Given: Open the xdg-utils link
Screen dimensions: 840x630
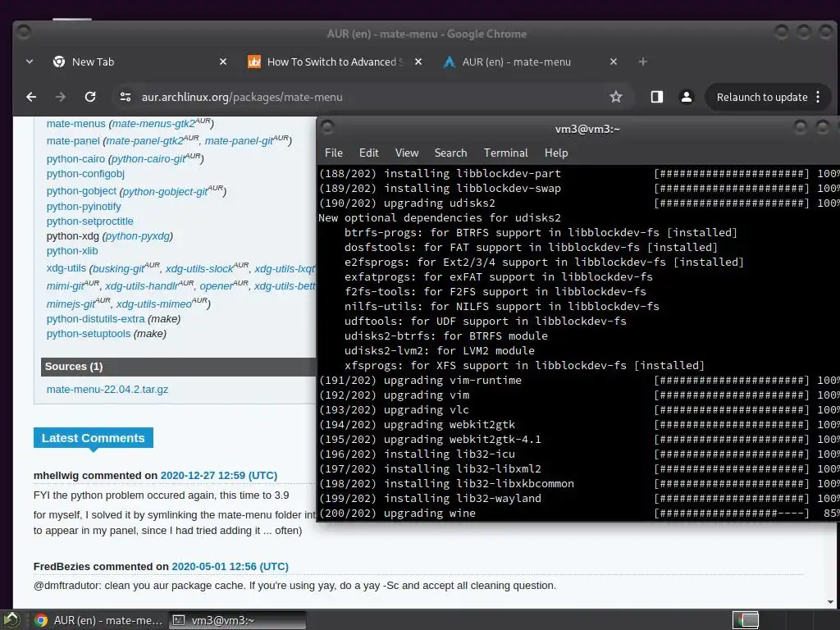Looking at the screenshot, I should coord(66,268).
